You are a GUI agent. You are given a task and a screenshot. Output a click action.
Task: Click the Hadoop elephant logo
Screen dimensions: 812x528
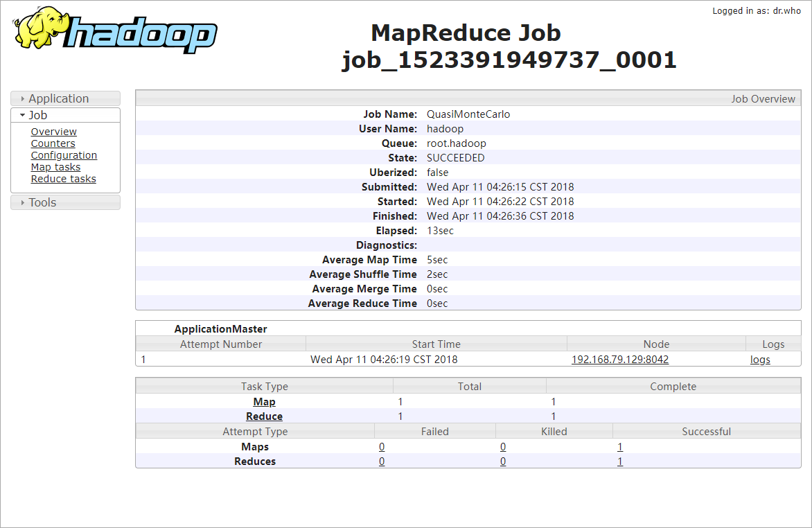[x=114, y=30]
